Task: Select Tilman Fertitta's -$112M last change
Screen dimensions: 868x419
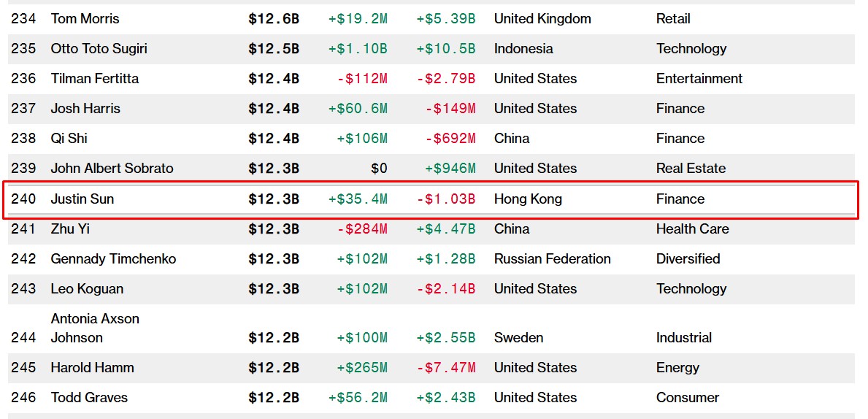Action: pyautogui.click(x=362, y=78)
